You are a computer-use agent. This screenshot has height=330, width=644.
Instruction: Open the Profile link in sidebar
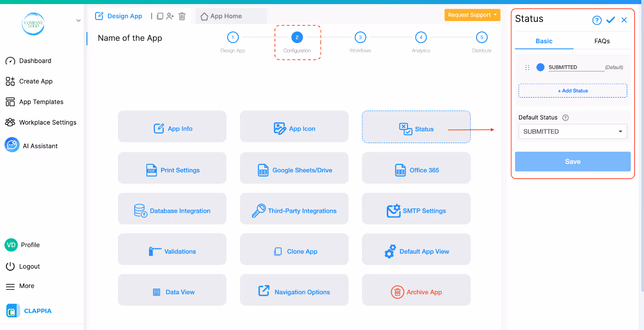pos(30,245)
